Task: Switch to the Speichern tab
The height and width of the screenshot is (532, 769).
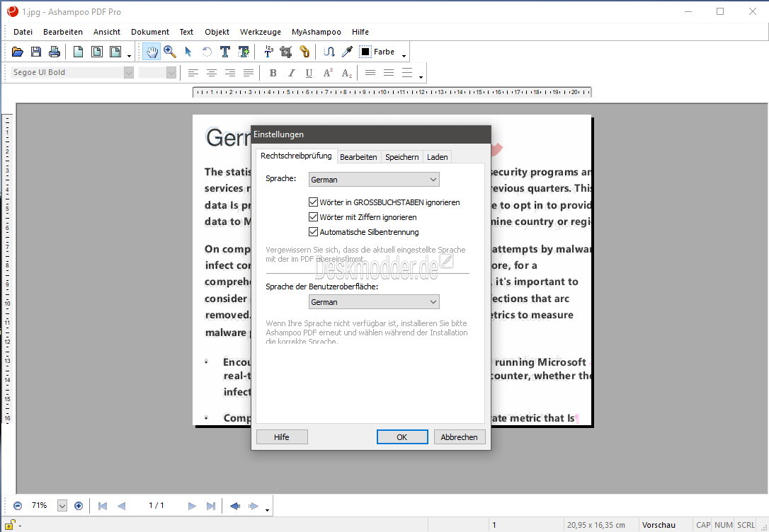Action: click(x=401, y=157)
